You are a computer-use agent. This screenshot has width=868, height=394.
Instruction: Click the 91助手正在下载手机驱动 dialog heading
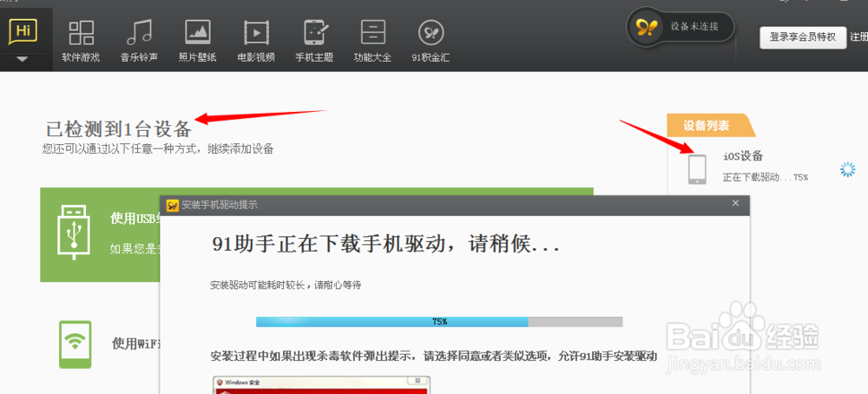tap(386, 244)
